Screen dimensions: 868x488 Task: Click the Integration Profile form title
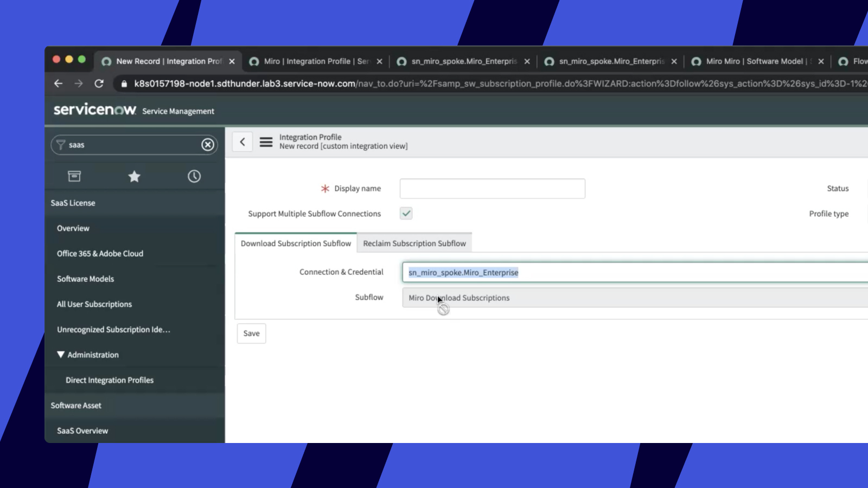pos(310,137)
